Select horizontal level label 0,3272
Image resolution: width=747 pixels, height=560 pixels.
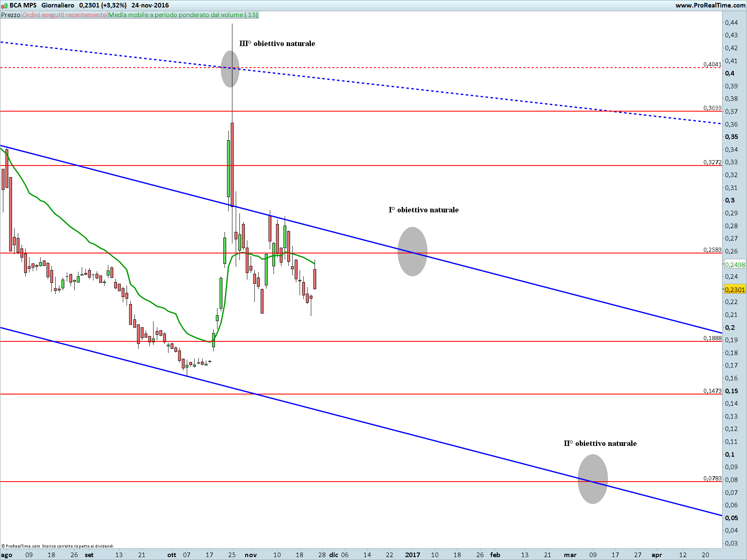pos(712,162)
